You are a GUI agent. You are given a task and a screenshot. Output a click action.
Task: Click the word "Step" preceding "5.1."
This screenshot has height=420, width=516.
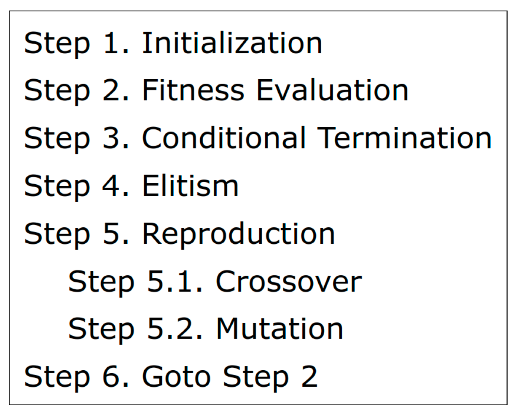[x=101, y=281]
